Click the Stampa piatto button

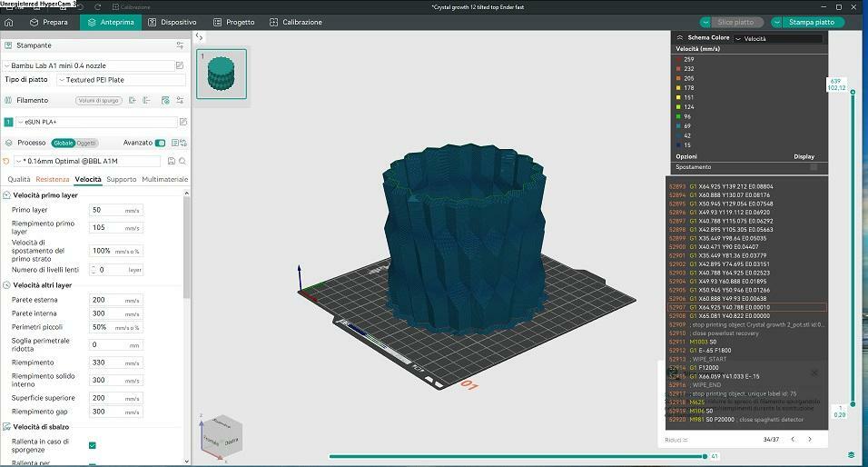[x=811, y=22]
